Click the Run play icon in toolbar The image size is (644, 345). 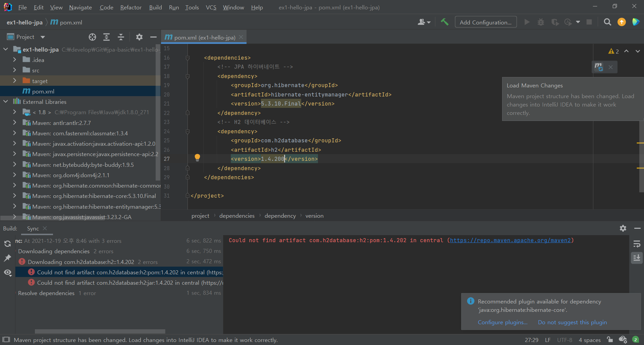527,22
